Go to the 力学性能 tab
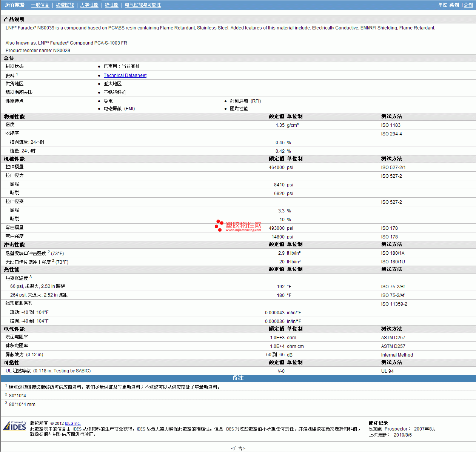The image size is (476, 452). [89, 5]
